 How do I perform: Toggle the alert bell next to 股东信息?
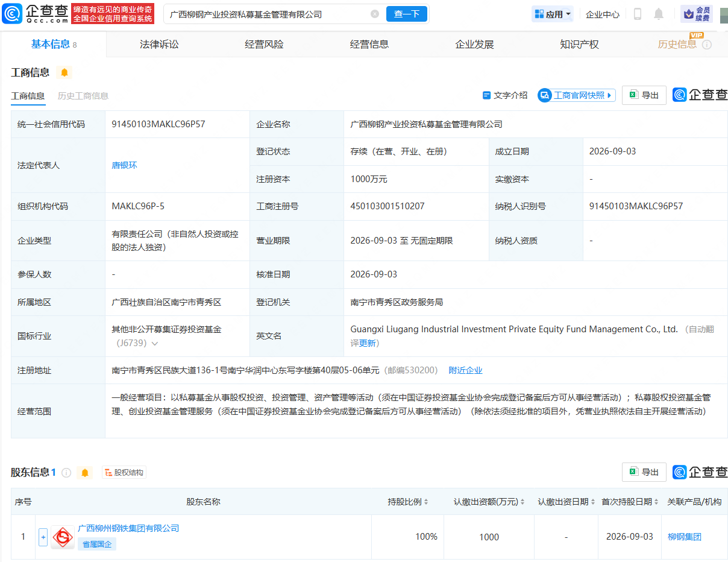85,473
